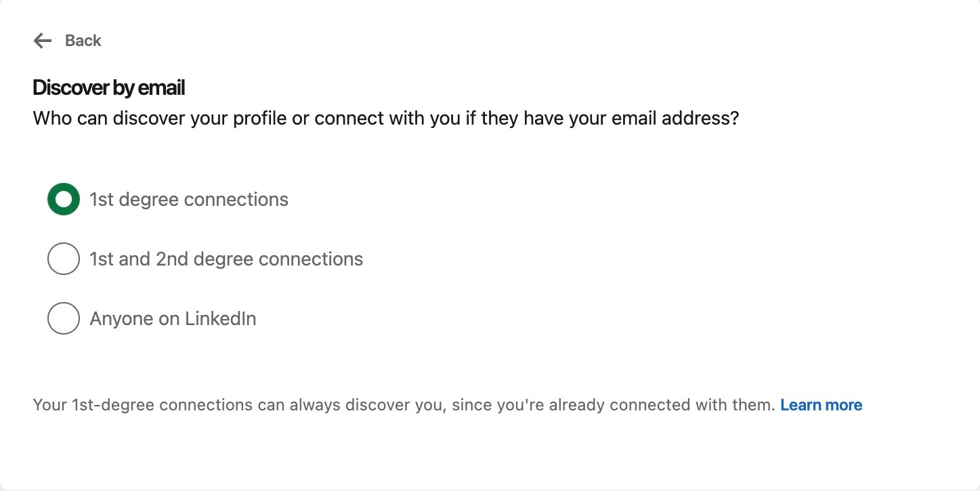Allow anyone on LinkedIn to discover by email
Viewport: 980px width, 491px height.
(x=64, y=318)
